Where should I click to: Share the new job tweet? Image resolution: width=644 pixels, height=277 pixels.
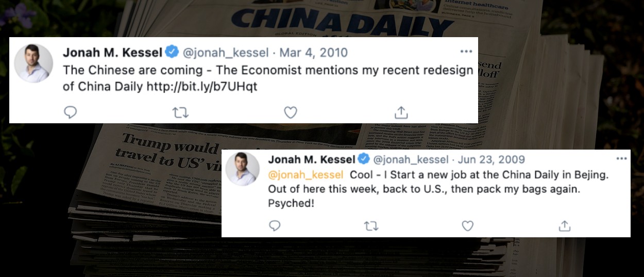tap(565, 226)
